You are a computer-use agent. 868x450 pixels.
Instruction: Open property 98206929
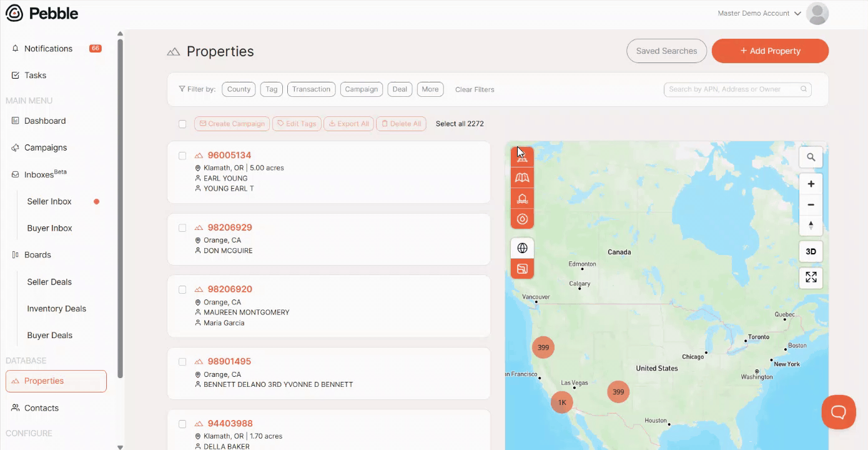click(230, 227)
